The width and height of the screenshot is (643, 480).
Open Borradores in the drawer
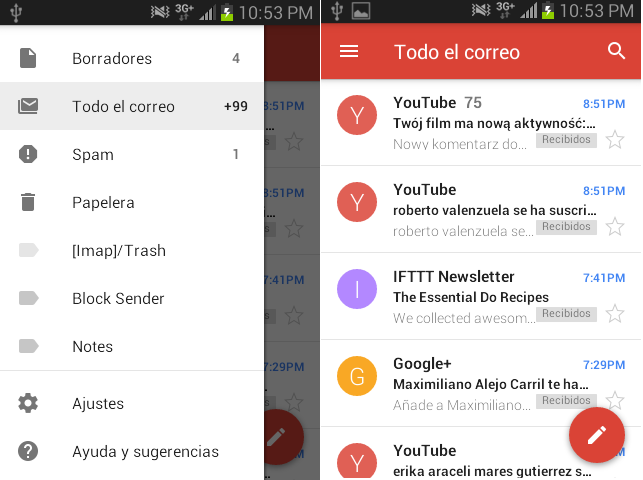pyautogui.click(x=132, y=58)
